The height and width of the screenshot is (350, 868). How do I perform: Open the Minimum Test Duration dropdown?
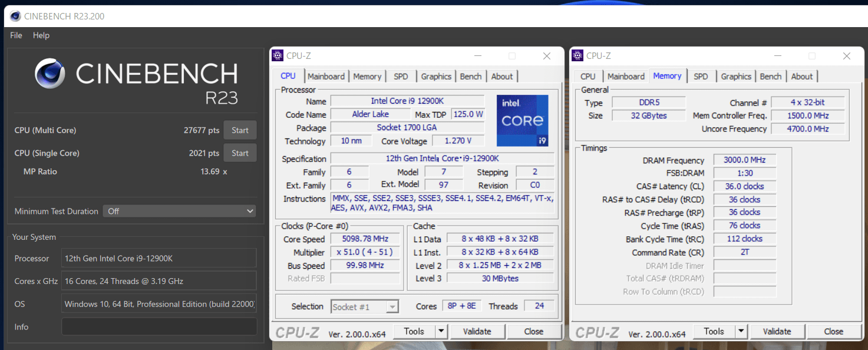(180, 211)
